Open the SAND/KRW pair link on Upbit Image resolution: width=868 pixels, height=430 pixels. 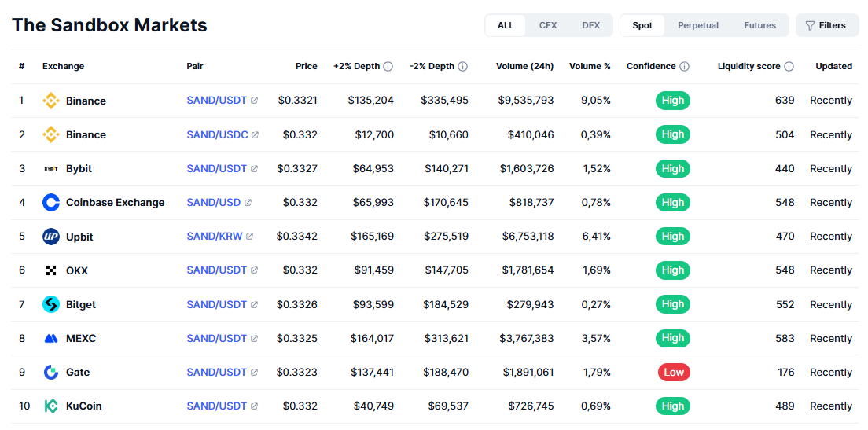[x=214, y=237]
